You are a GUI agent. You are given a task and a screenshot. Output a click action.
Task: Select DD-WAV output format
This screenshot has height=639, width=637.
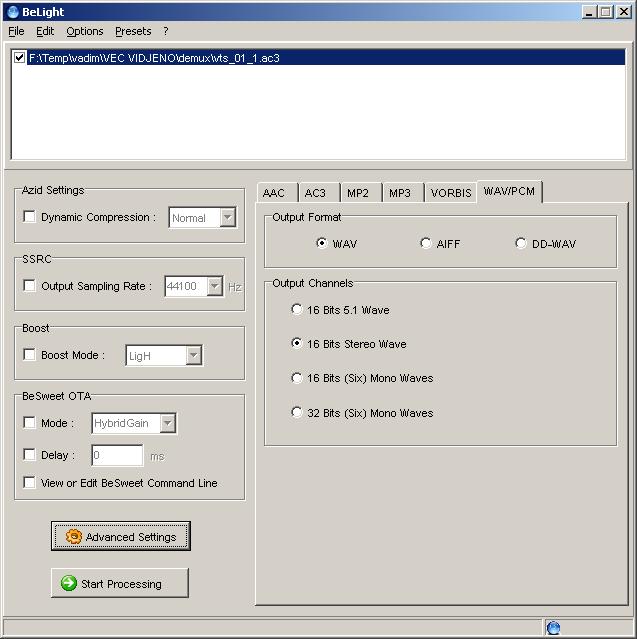(x=520, y=243)
